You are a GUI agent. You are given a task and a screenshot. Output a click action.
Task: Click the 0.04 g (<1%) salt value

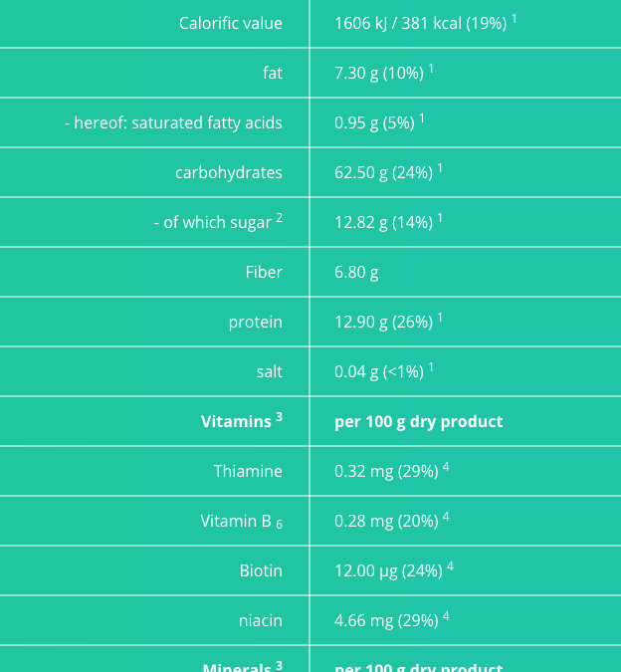(378, 371)
